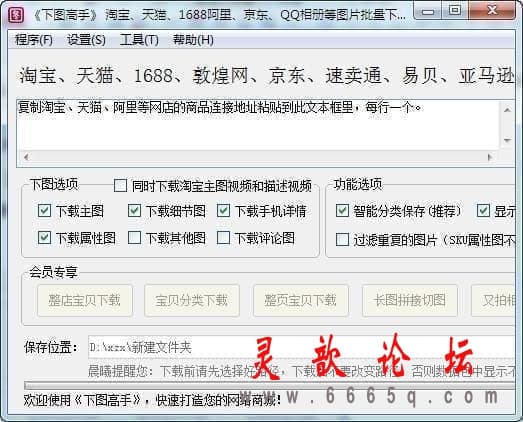This screenshot has height=422, width=523.
Task: Click the 整店宝贝下载 button
Action: click(x=85, y=300)
